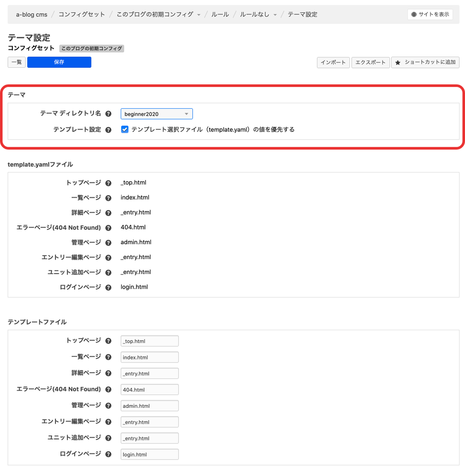Open the ルールなし breadcrumb dropdown
This screenshot has height=476, width=465.
pos(275,14)
